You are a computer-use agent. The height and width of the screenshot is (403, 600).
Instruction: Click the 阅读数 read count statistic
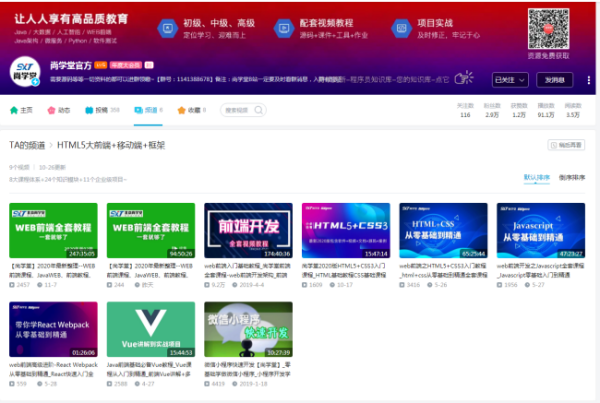click(573, 110)
